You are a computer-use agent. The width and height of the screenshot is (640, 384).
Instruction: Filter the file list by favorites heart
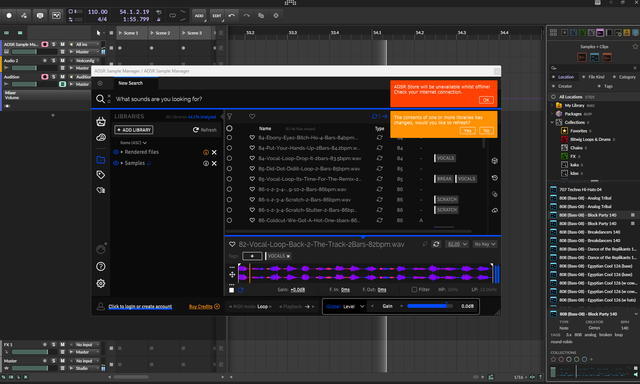click(252, 116)
